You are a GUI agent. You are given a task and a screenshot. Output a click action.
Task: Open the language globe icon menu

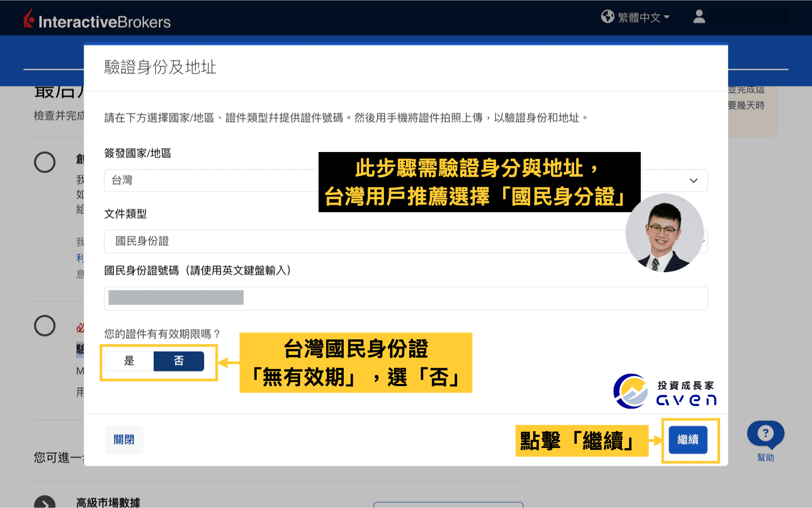[x=607, y=16]
